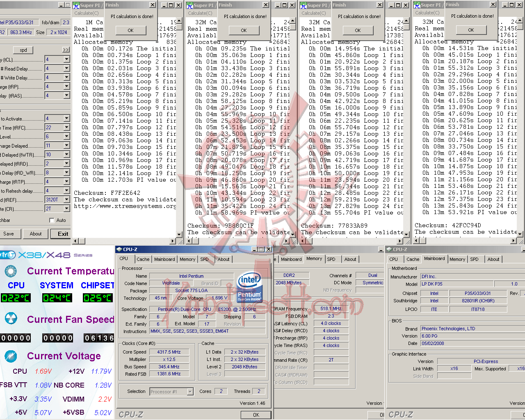Open the CR command rate dropdown showing 2T
This screenshot has height=420, width=525.
point(66,209)
